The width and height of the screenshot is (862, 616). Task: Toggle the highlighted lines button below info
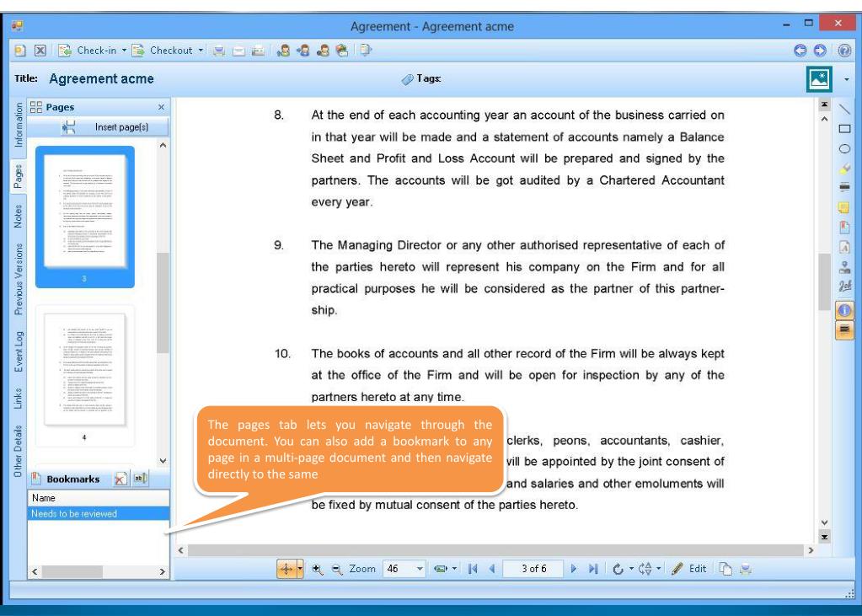pos(844,330)
